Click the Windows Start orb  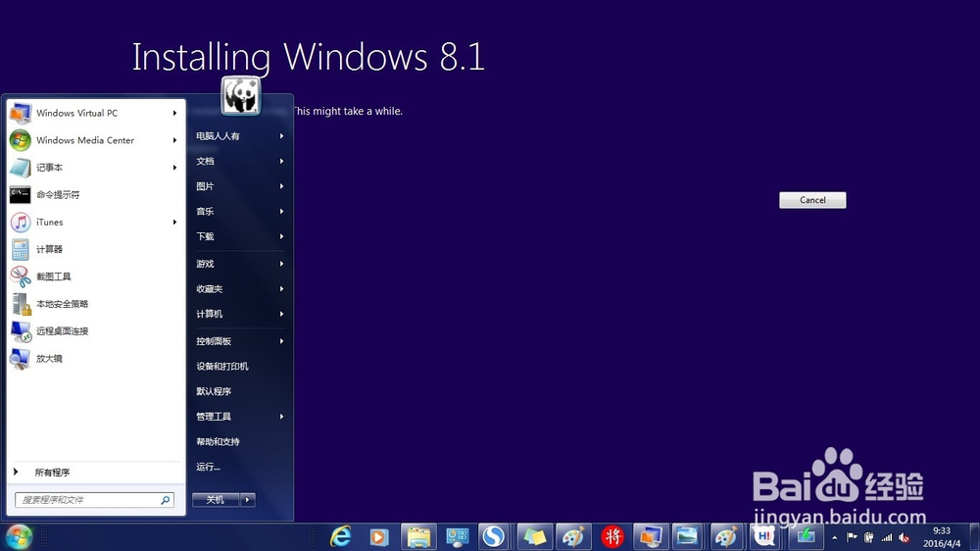tap(20, 536)
